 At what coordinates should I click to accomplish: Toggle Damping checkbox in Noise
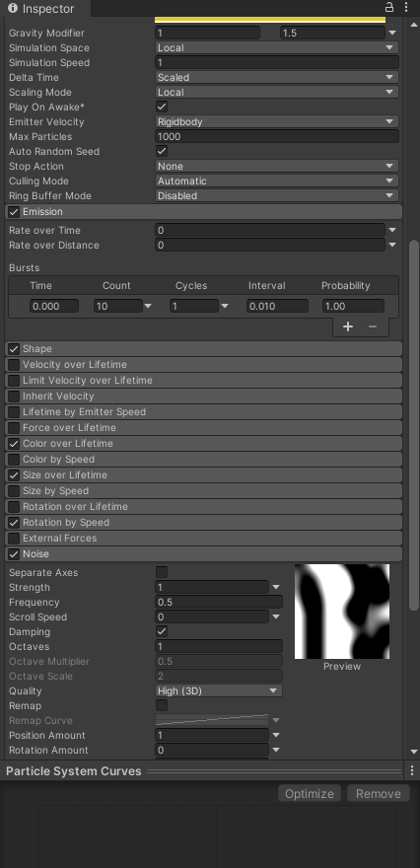coord(162,631)
